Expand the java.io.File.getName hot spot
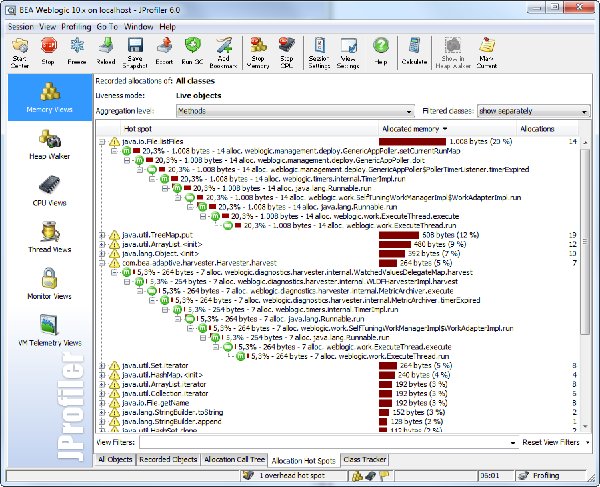Viewport: 600px width, 487px height. (x=102, y=403)
